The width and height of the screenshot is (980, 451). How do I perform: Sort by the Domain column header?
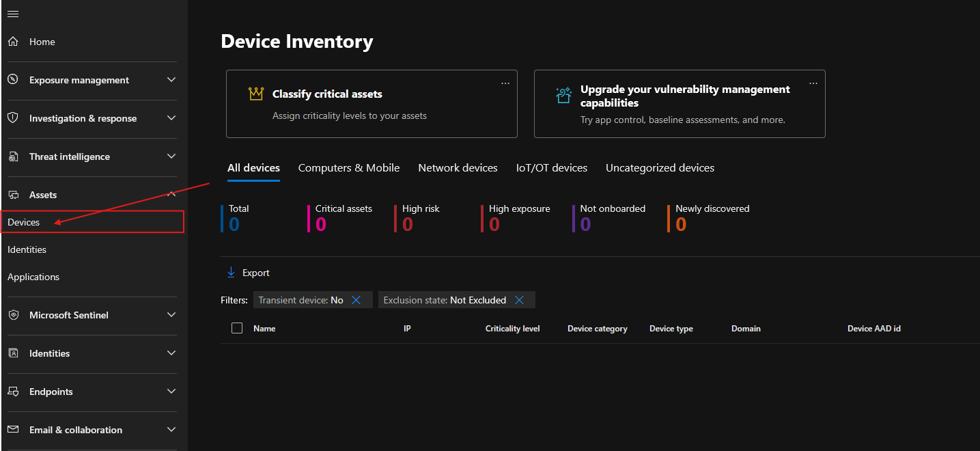click(746, 329)
